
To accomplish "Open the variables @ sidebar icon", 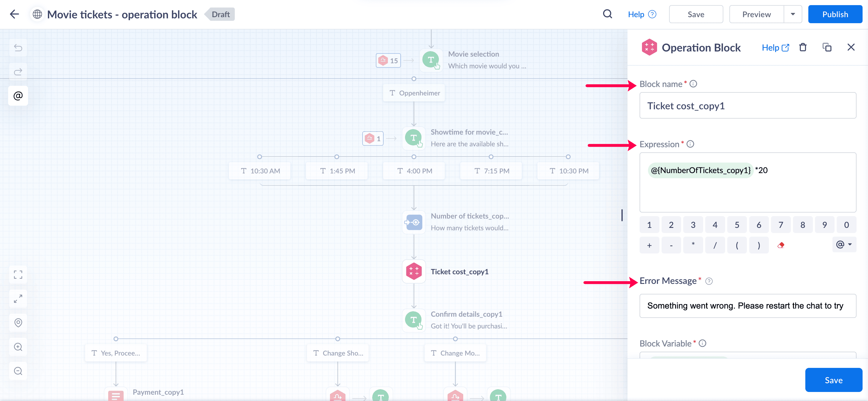I will tap(18, 96).
